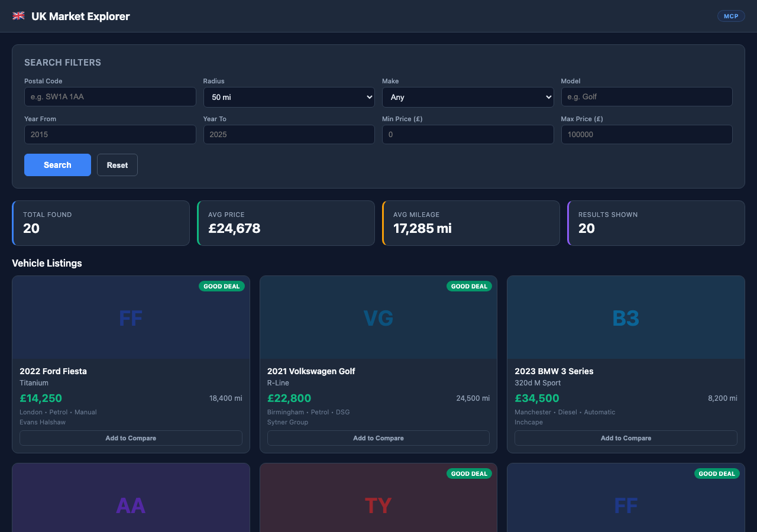Focus the Postal Code input field
The height and width of the screenshot is (532, 757).
(110, 97)
